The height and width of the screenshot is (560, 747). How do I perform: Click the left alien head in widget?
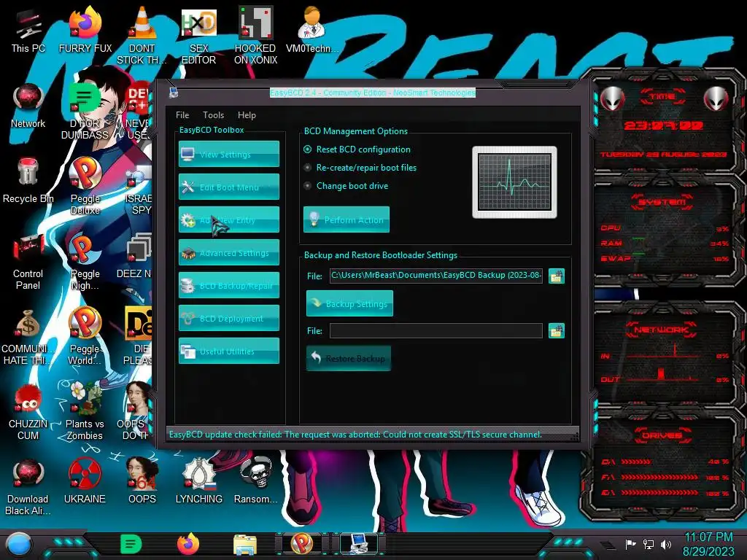612,99
